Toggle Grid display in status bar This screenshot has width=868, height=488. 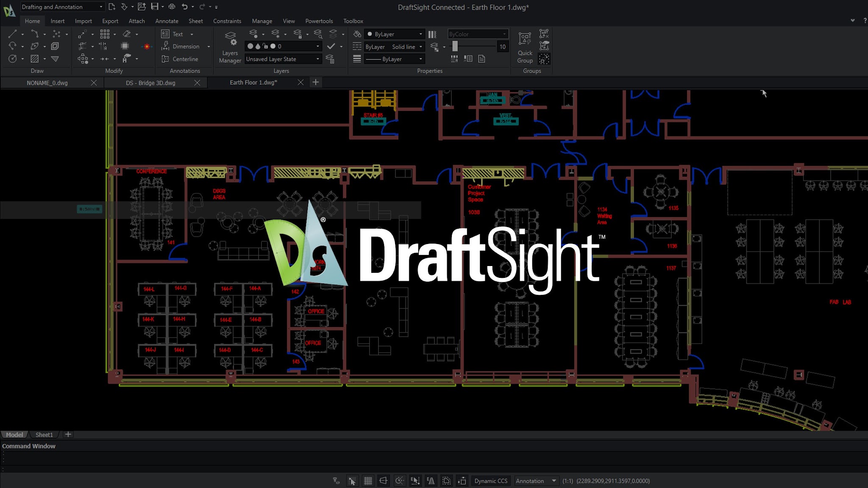coord(368,481)
